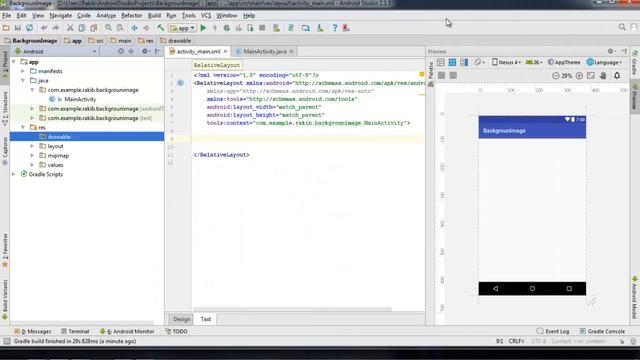
Task: Toggle the Structure tool window side tab
Action: (5, 109)
